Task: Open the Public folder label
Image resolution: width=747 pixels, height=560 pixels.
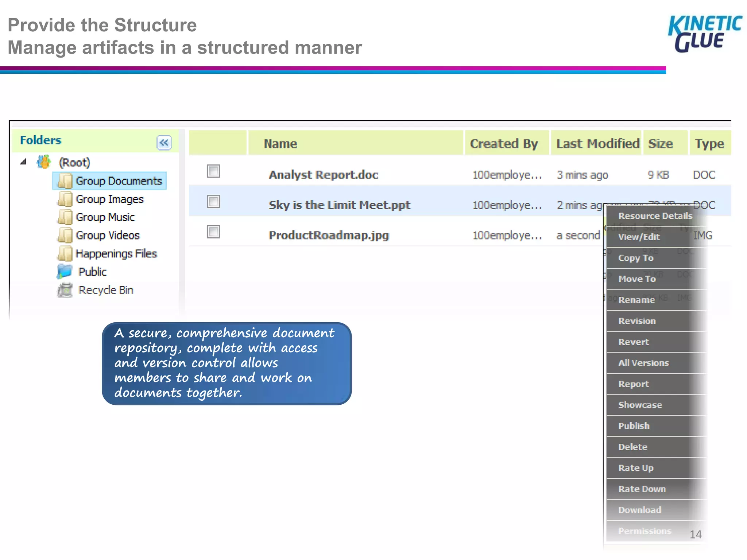Action: pos(92,272)
